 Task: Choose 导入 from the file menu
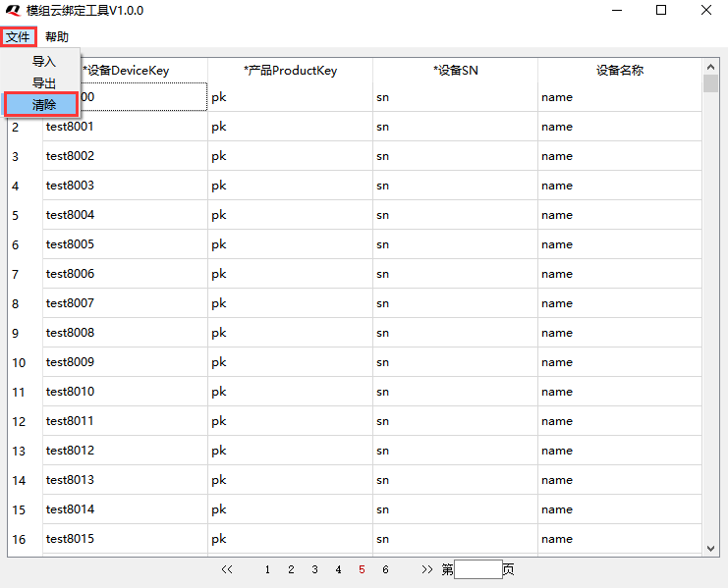tap(43, 61)
